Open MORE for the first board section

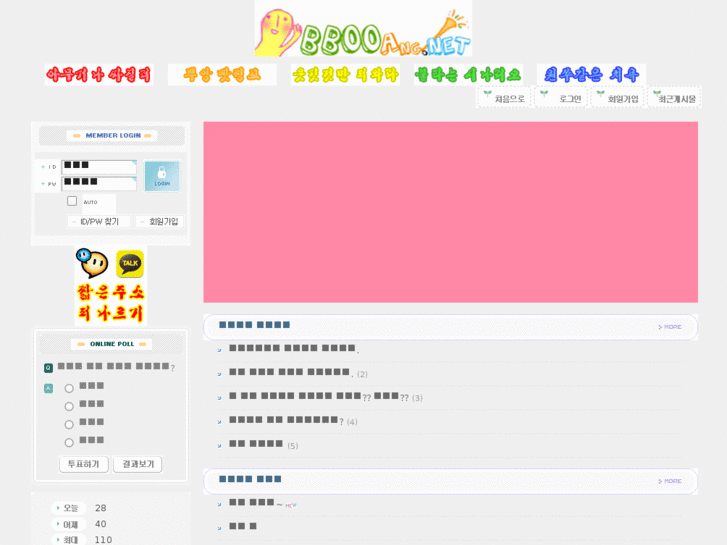pos(670,327)
